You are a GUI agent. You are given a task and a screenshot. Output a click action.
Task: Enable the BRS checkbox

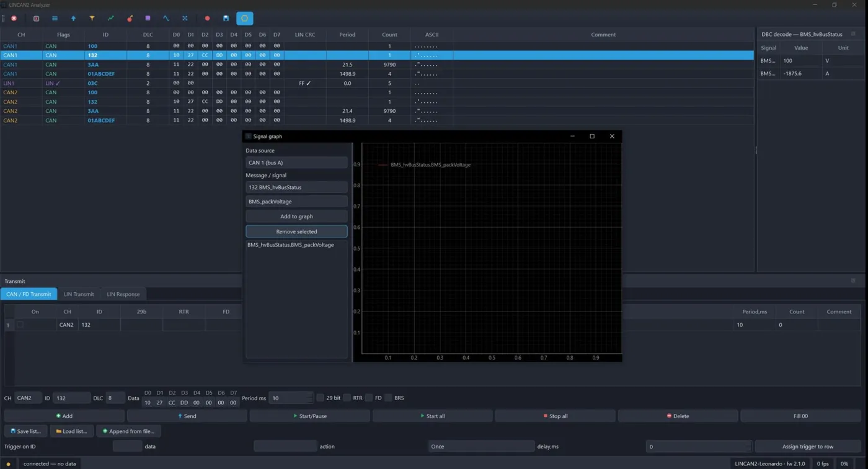[x=388, y=398]
